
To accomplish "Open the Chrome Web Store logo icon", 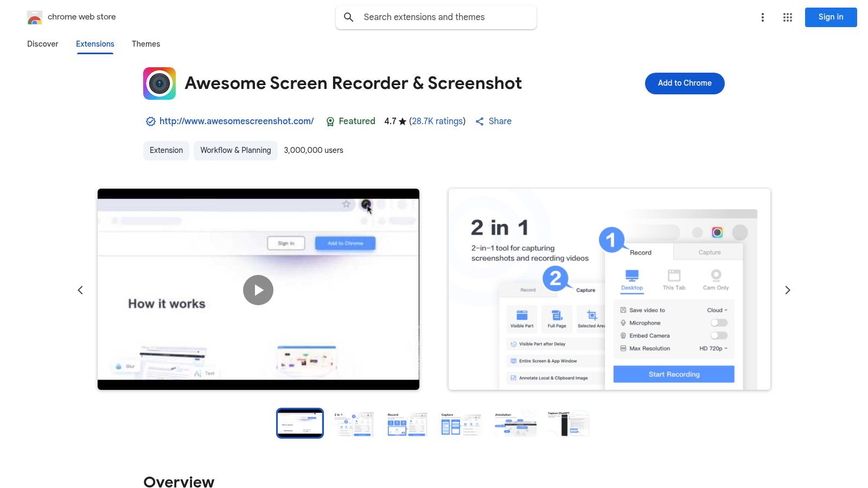I will [x=34, y=17].
